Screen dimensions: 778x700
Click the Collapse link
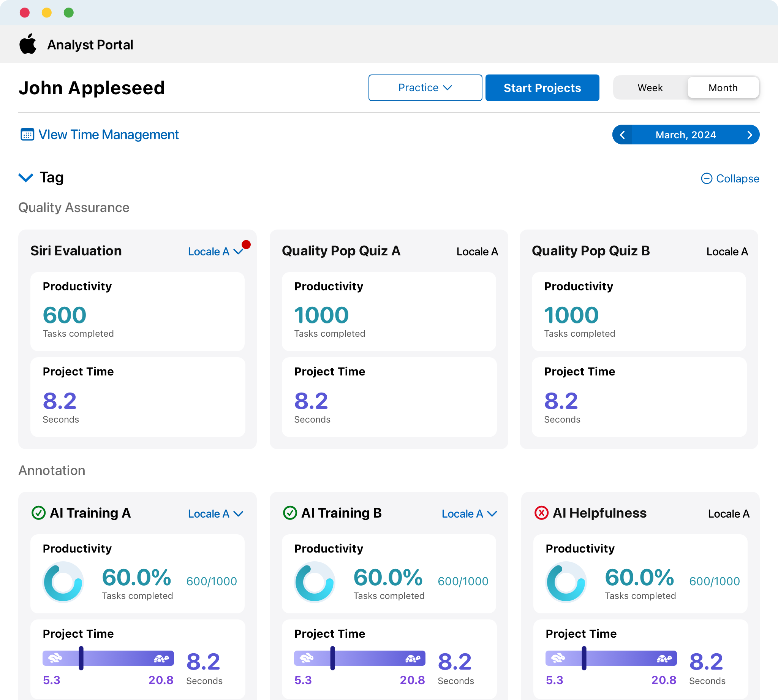tap(731, 179)
